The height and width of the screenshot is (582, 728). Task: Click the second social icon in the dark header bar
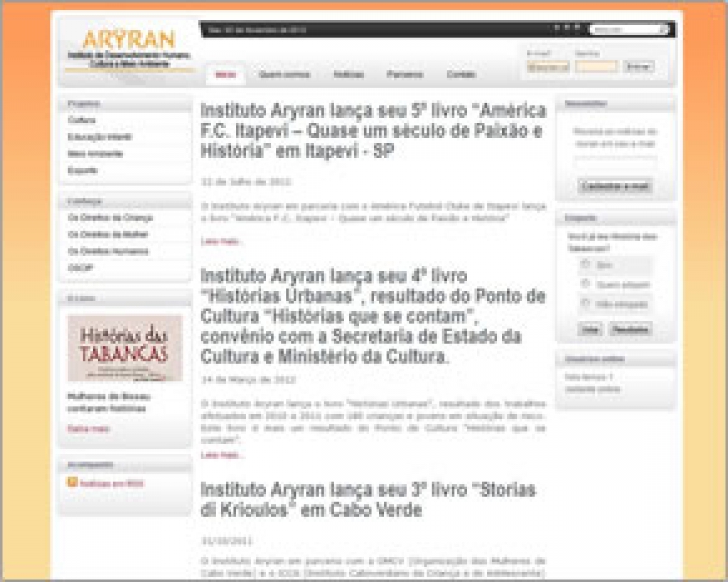tap(559, 28)
